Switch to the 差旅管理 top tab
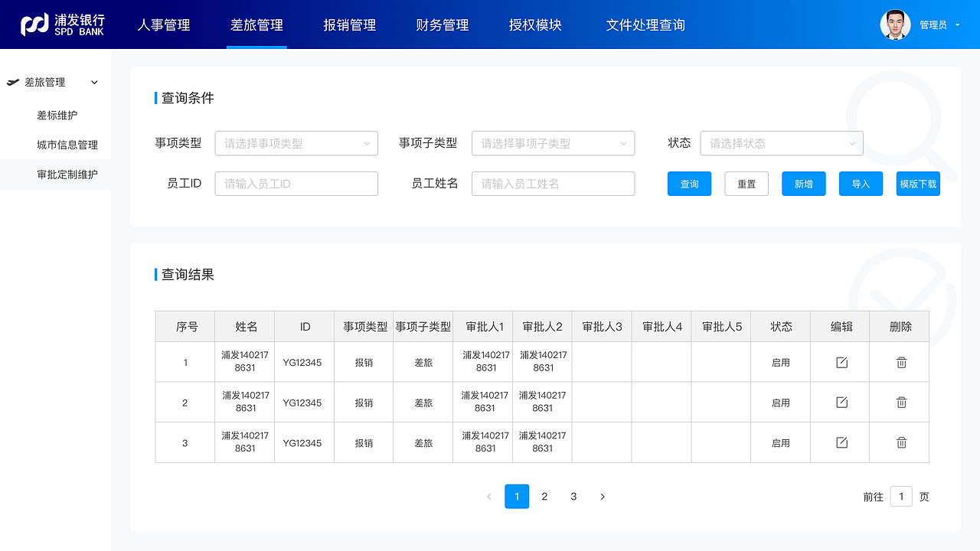The height and width of the screenshot is (551, 980). coord(256,25)
